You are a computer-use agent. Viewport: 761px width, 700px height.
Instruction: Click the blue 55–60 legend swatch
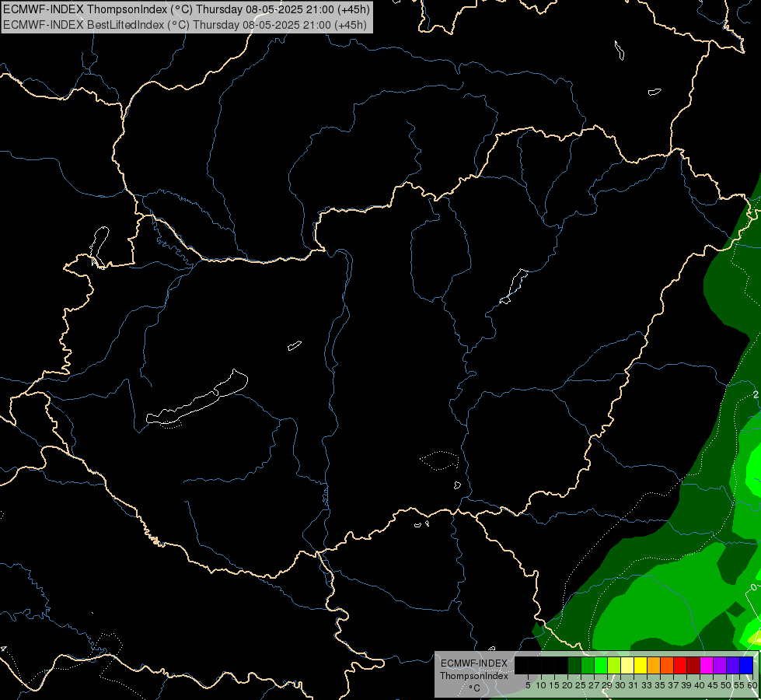[x=746, y=665]
